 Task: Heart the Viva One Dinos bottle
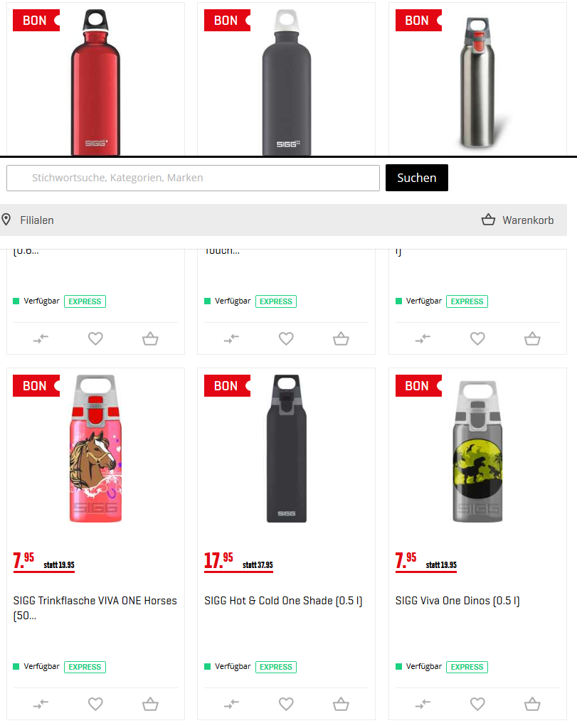pos(477,704)
